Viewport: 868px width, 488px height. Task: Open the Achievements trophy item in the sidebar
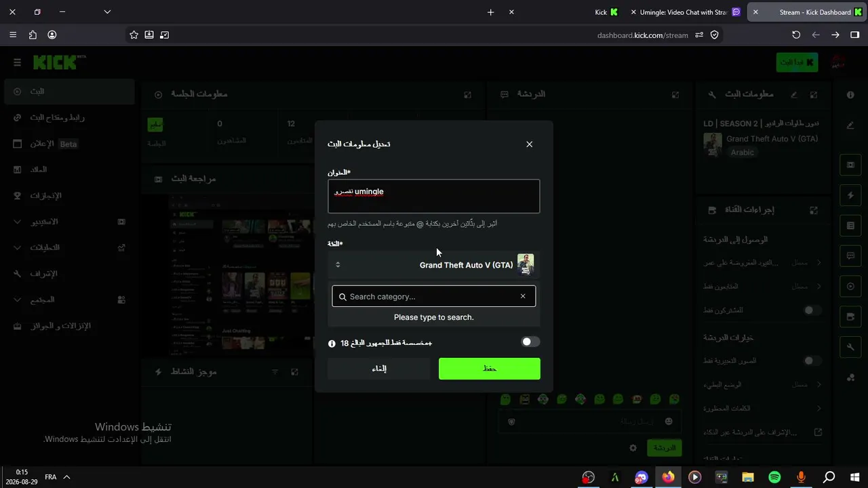pyautogui.click(x=69, y=196)
